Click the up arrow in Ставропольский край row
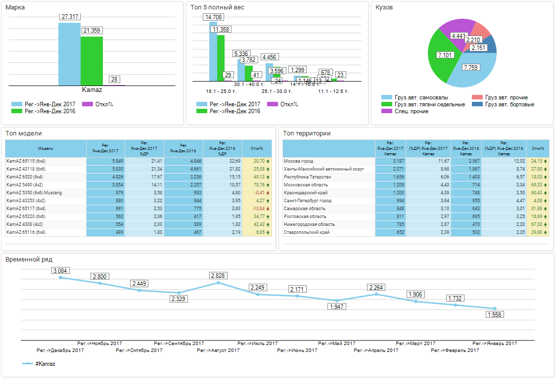Viewport: 555px width, 392px height. pos(546,232)
